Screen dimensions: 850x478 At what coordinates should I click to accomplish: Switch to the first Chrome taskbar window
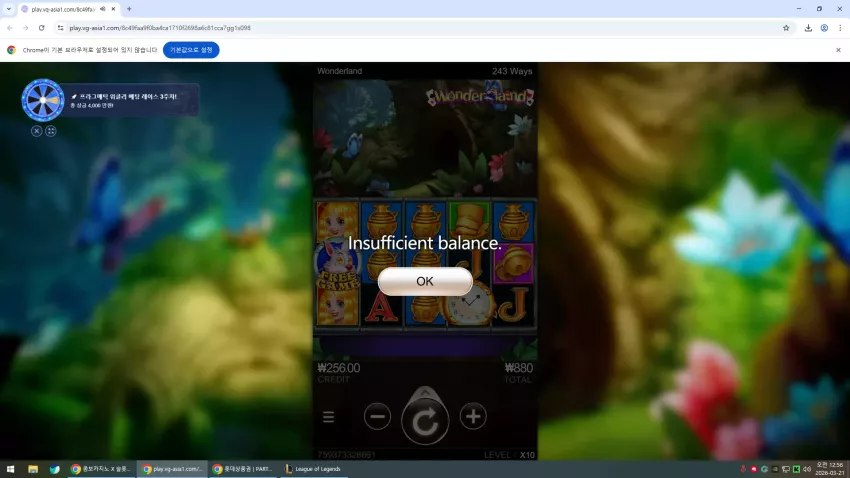(x=101, y=469)
